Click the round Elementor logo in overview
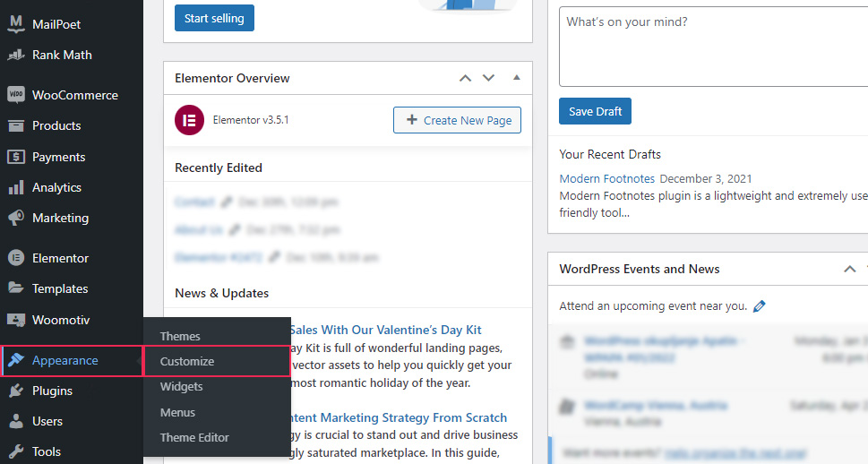The height and width of the screenshot is (464, 868). (x=189, y=120)
